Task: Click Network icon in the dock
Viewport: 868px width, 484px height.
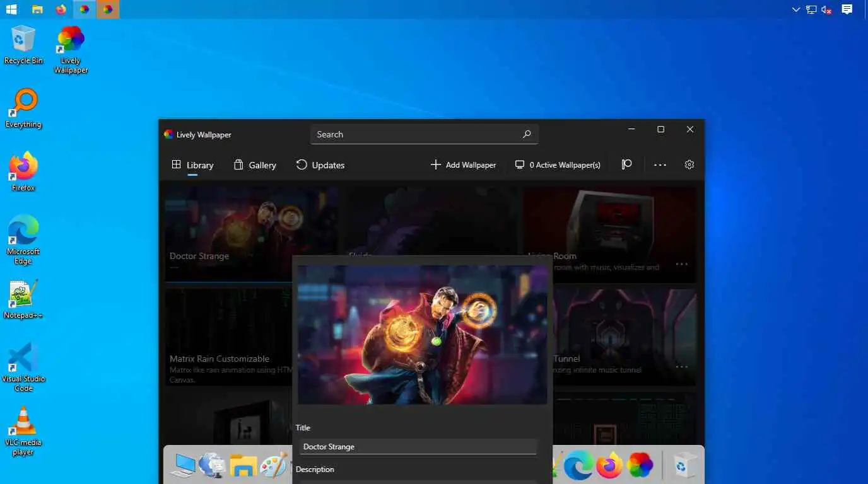Action: [213, 466]
